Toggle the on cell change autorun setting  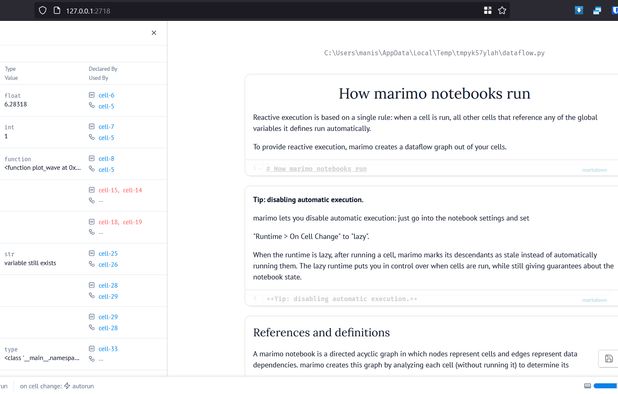click(x=57, y=386)
